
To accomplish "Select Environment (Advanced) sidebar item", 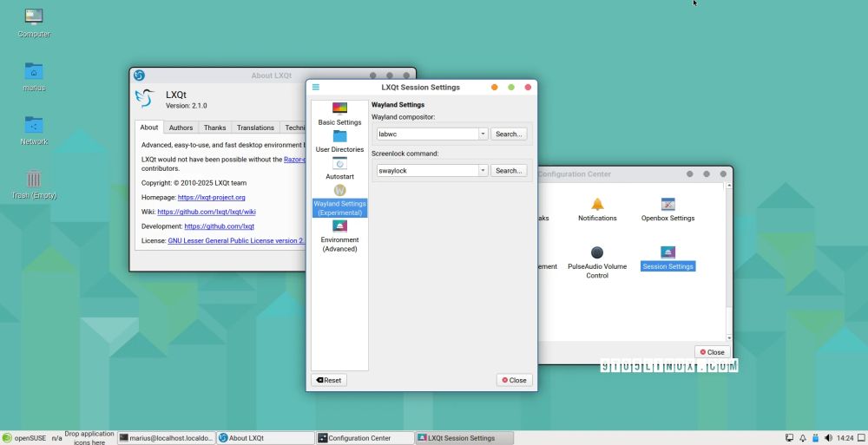I will pos(339,236).
